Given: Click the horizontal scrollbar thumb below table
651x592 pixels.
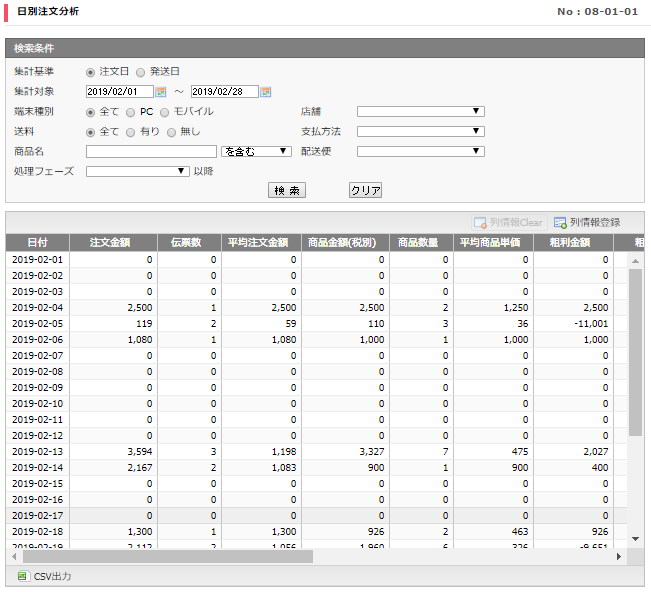Looking at the screenshot, I should [x=168, y=556].
